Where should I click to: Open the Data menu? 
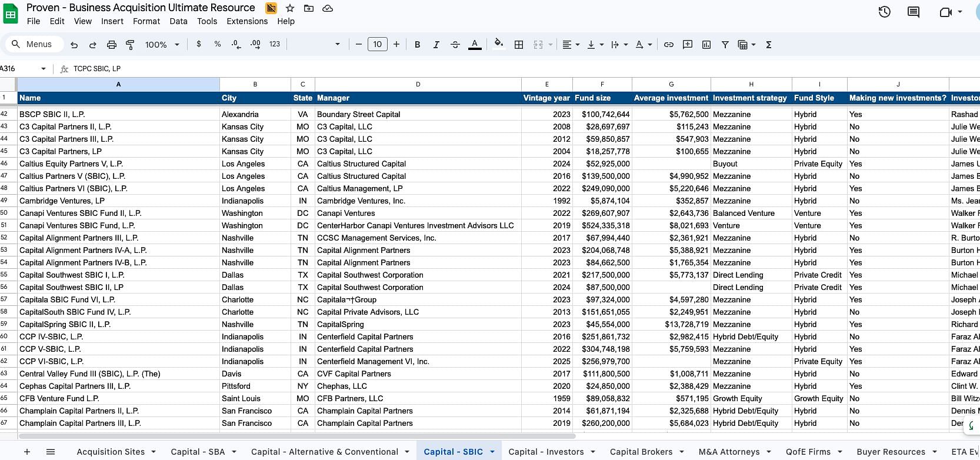[178, 21]
